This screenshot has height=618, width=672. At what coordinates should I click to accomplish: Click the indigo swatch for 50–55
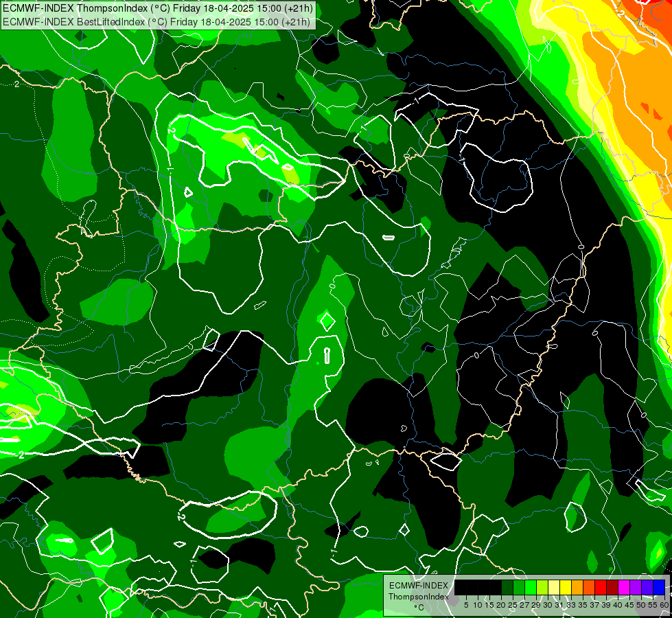647,587
